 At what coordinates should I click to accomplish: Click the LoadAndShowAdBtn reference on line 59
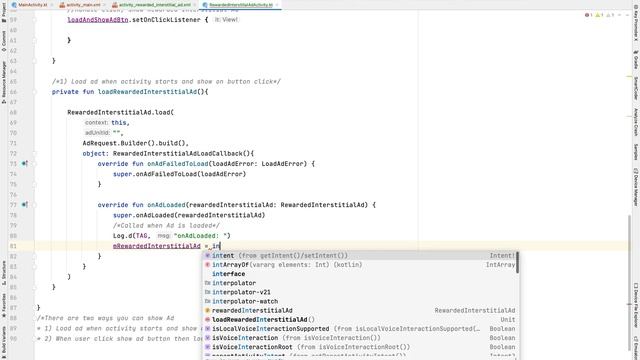(x=98, y=20)
